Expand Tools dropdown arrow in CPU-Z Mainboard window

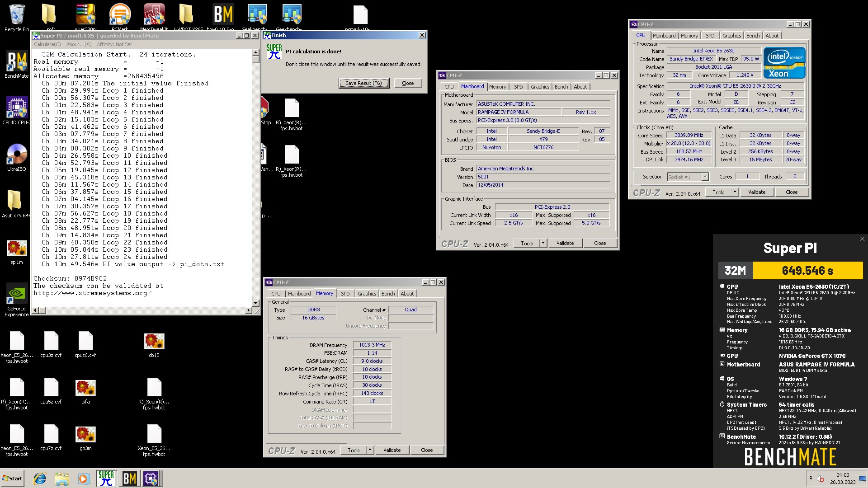(543, 243)
